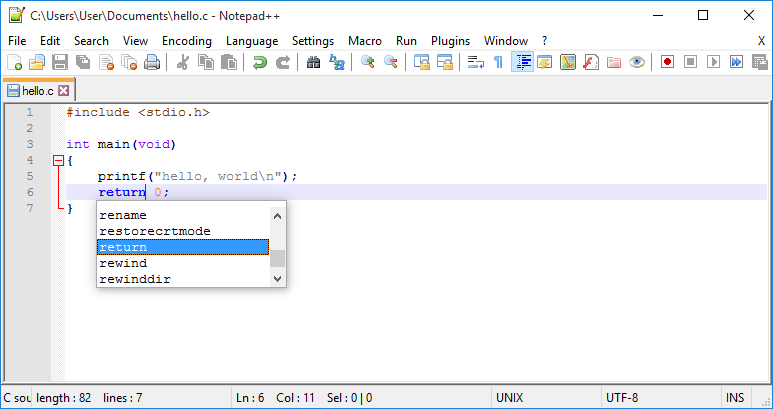Open the Encoding menu
The height and width of the screenshot is (409, 773).
[187, 41]
